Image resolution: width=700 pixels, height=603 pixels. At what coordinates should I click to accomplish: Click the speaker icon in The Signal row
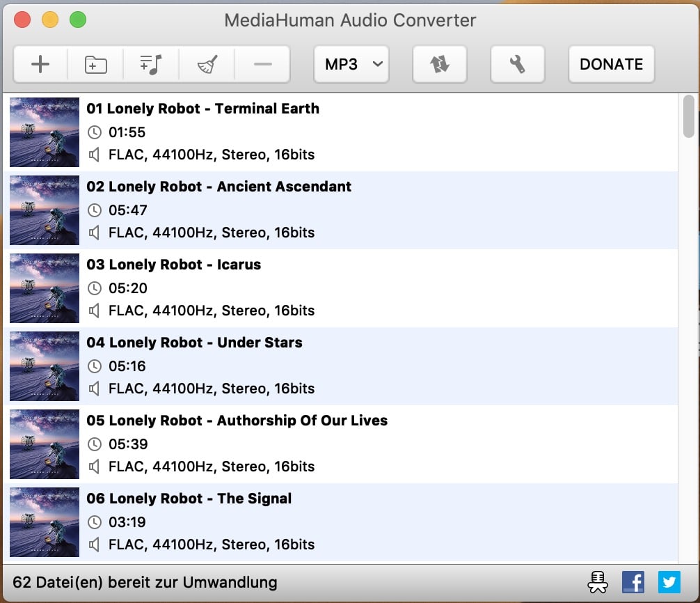(94, 545)
